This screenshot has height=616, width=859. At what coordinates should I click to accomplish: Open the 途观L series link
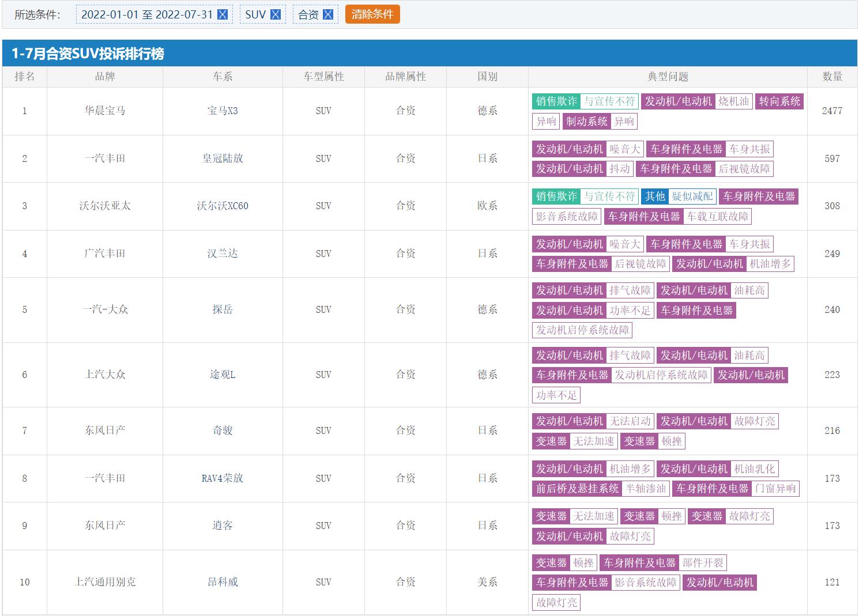tap(223, 375)
